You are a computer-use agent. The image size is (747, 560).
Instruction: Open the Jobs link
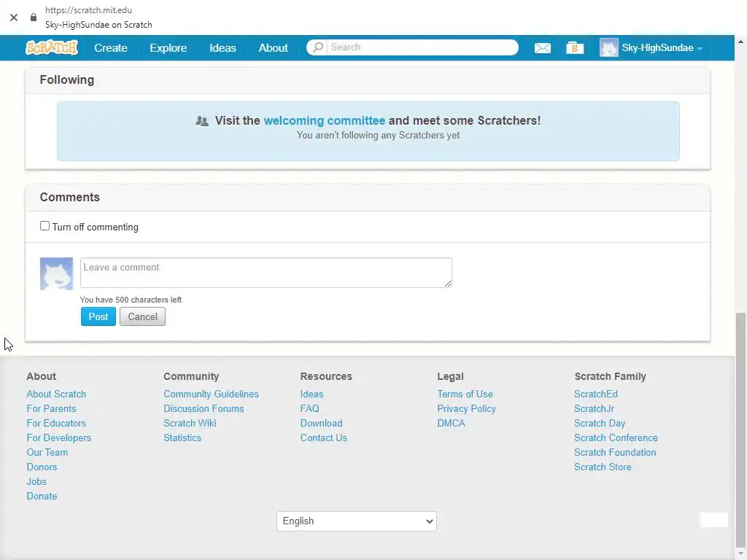click(x=36, y=481)
